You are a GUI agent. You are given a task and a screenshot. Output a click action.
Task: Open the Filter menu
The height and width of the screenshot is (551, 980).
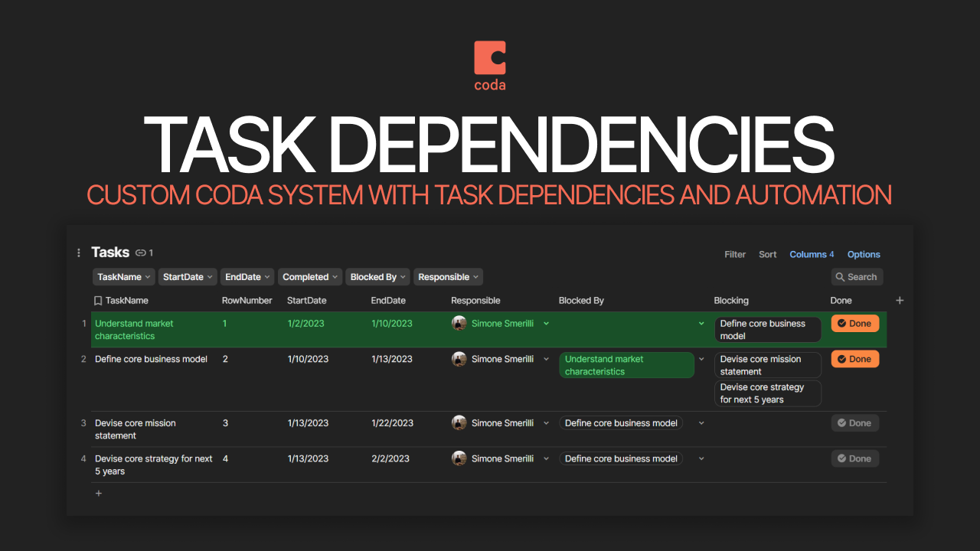(735, 255)
